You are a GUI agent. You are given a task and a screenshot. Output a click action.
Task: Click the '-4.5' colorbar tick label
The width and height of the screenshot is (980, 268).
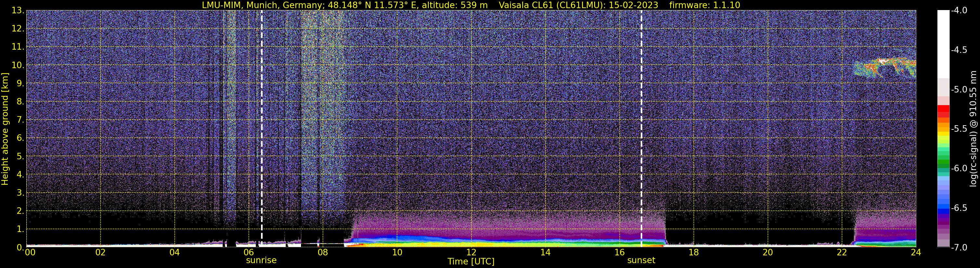tap(959, 50)
